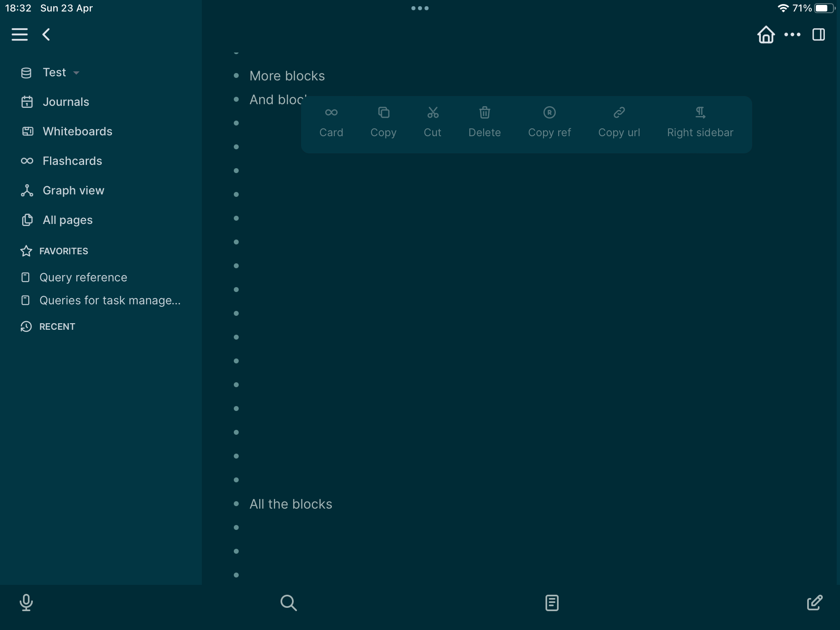This screenshot has height=630, width=840.
Task: Select the Whiteboards icon in sidebar
Action: 27,131
